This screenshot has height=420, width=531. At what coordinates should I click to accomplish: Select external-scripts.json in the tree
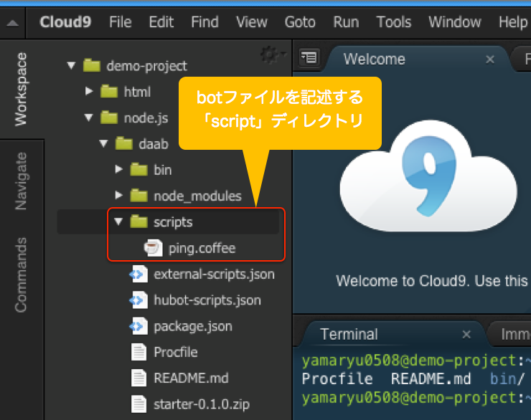(x=214, y=275)
